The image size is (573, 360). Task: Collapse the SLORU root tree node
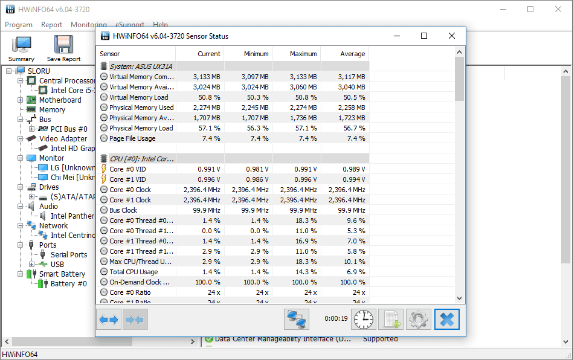click(x=9, y=71)
